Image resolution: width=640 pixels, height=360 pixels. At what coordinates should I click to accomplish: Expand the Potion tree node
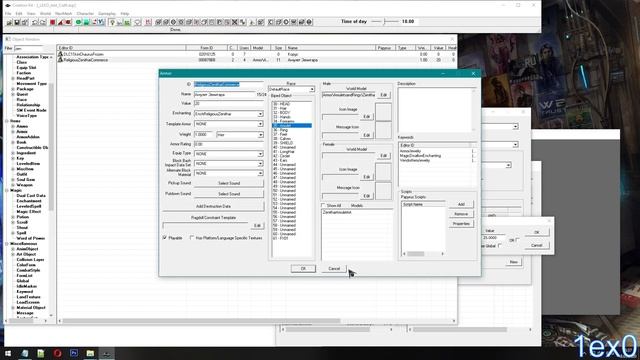tap(13, 217)
